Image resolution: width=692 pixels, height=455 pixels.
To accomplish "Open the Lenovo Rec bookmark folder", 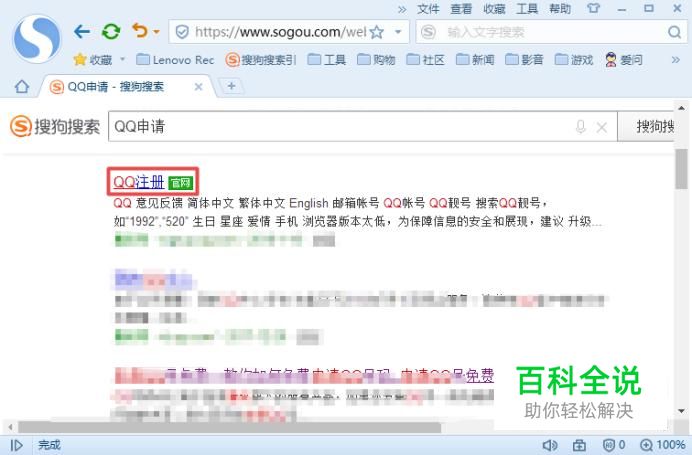I will [175, 60].
